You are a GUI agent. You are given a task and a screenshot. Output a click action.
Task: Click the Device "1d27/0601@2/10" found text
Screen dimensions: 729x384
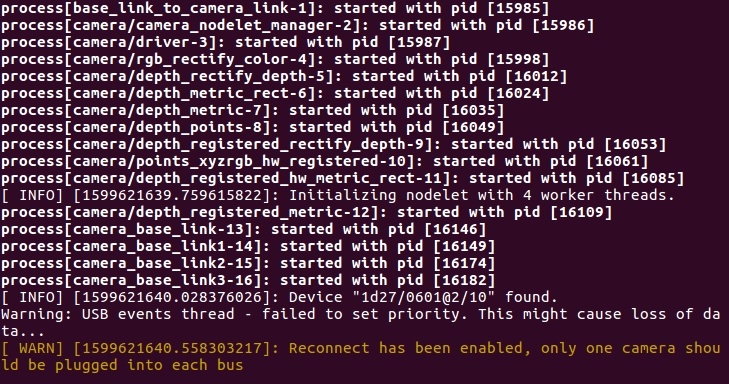[x=423, y=298]
